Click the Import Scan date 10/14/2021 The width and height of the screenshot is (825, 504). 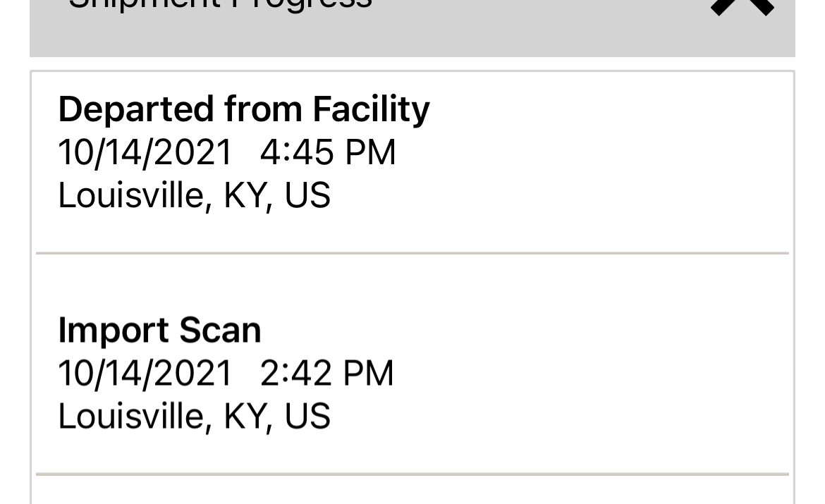145,373
